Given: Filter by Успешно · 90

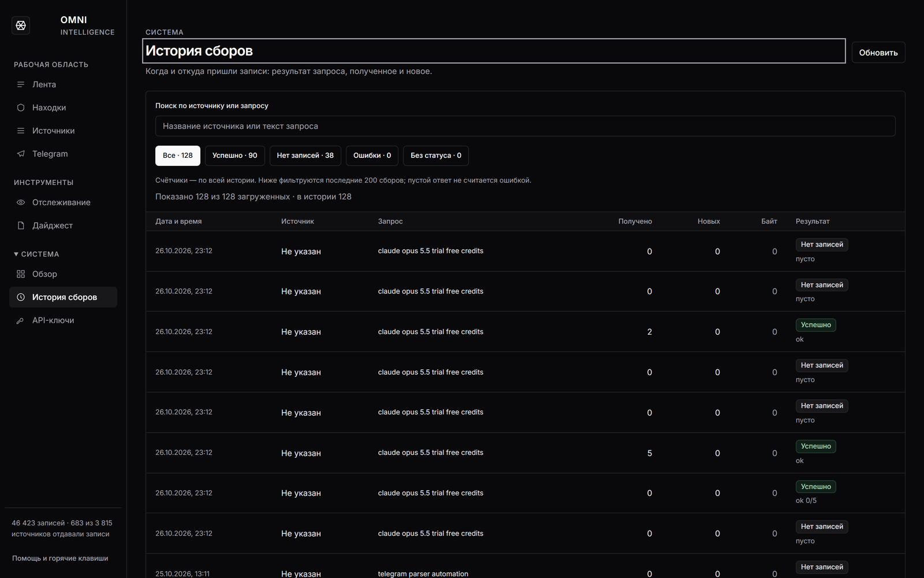Looking at the screenshot, I should pyautogui.click(x=235, y=155).
